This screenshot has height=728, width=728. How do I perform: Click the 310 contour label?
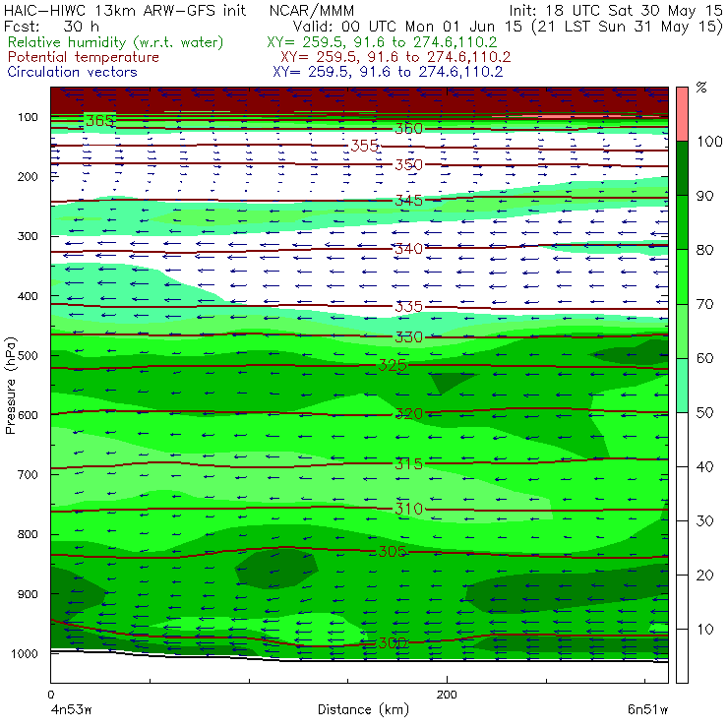click(x=408, y=510)
